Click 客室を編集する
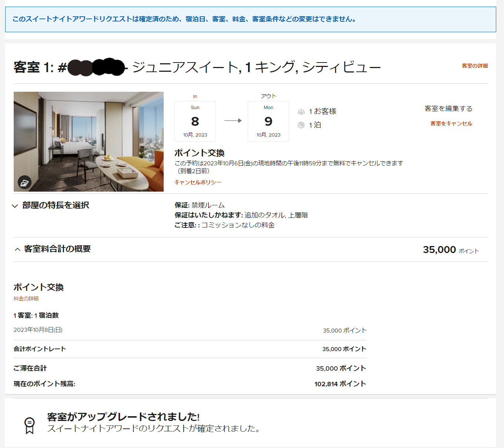 [448, 108]
